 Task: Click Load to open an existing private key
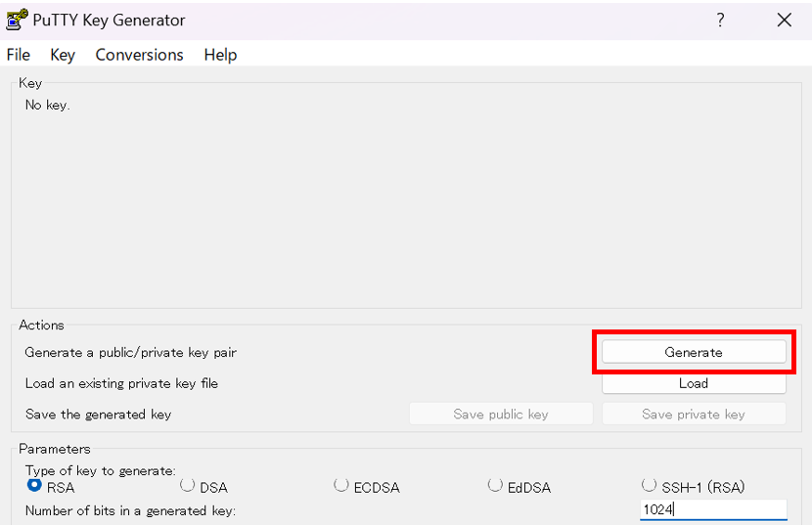click(694, 383)
